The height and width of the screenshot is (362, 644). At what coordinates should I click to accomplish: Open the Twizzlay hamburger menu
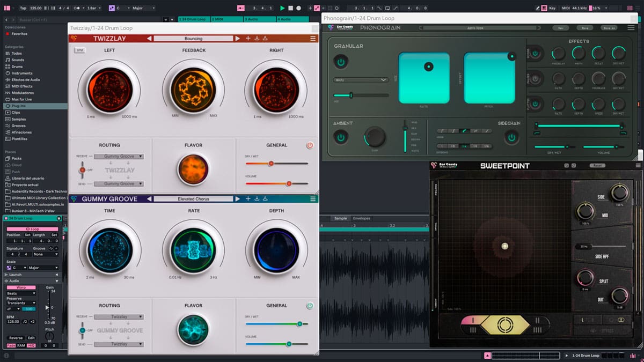click(x=313, y=39)
